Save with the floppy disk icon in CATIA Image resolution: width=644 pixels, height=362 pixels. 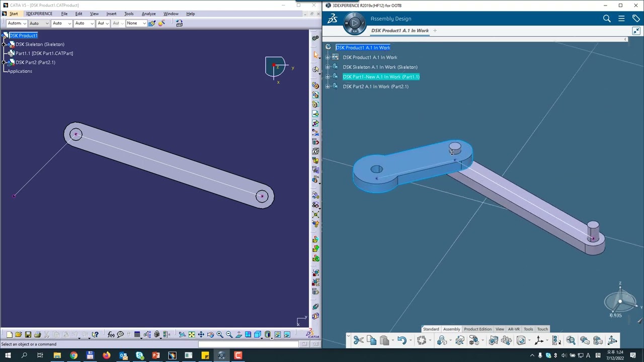(28, 334)
